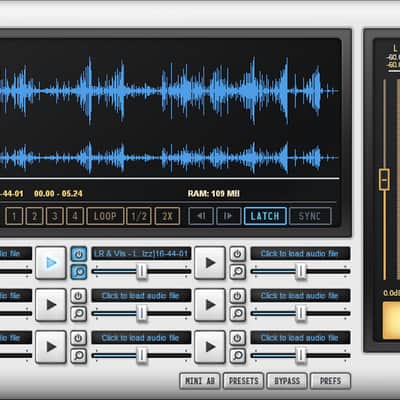Click top-right slot to load audio file
400x400 pixels.
[x=300, y=254]
